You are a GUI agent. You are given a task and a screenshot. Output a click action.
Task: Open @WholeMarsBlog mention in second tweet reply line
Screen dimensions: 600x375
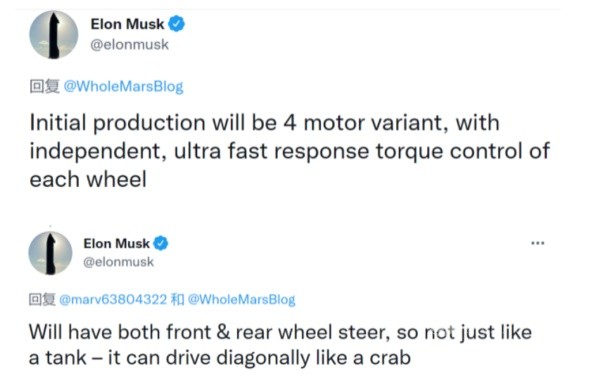pyautogui.click(x=241, y=299)
